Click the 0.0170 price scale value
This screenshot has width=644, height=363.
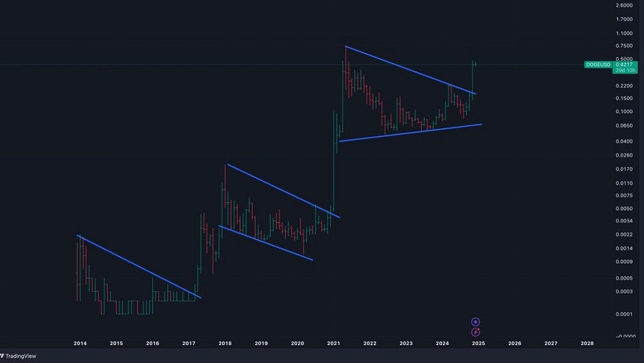624,169
